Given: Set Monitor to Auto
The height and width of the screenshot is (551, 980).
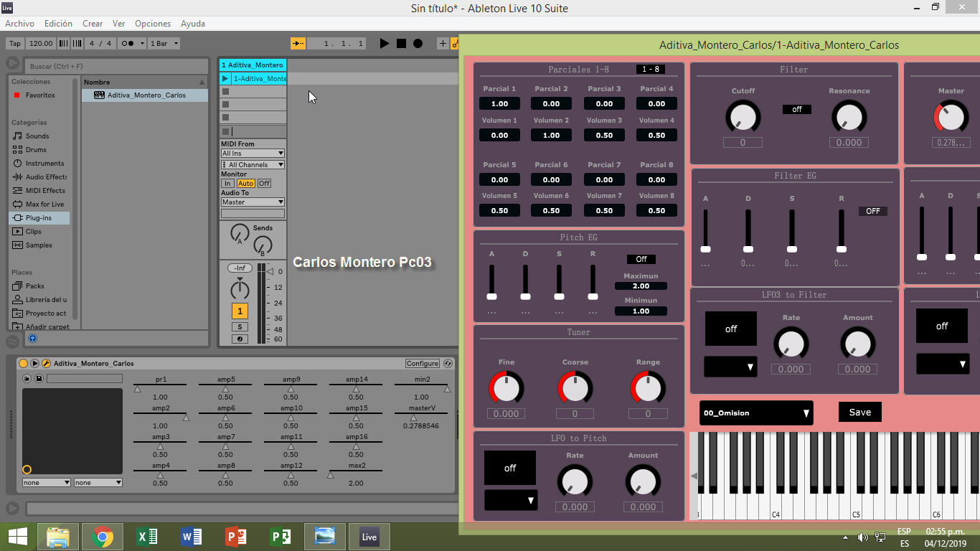Looking at the screenshot, I should (245, 183).
